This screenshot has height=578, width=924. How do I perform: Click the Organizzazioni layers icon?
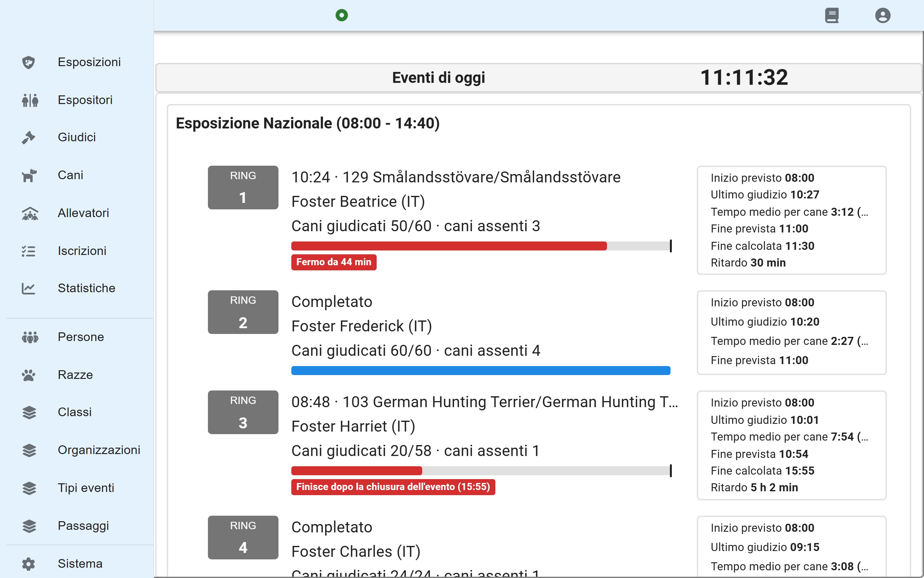tap(29, 450)
